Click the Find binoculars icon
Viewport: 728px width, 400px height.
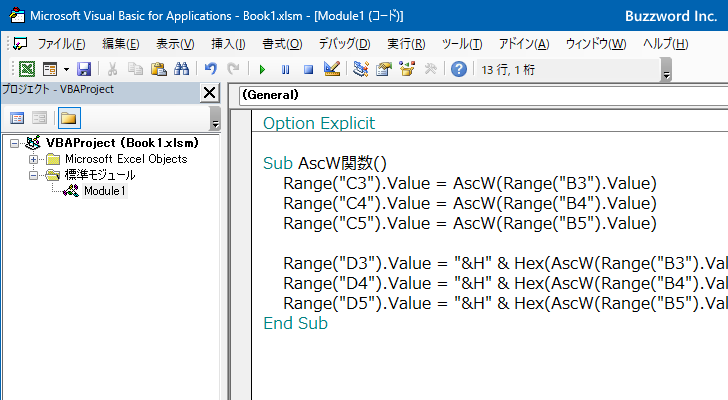click(x=181, y=69)
